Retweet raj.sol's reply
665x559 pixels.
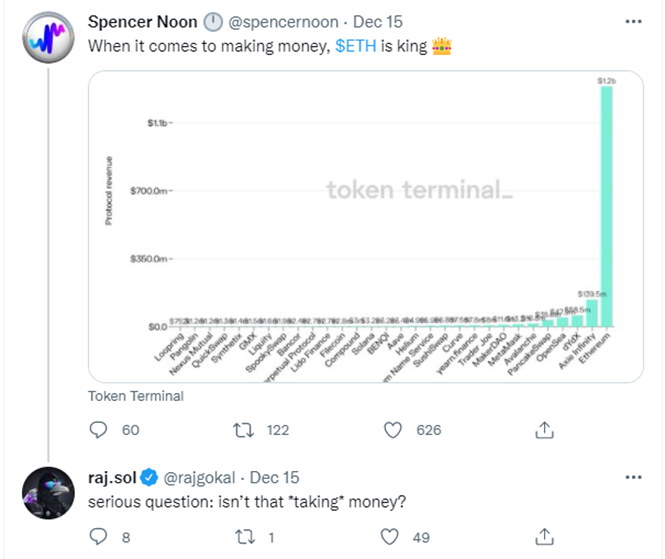242,537
